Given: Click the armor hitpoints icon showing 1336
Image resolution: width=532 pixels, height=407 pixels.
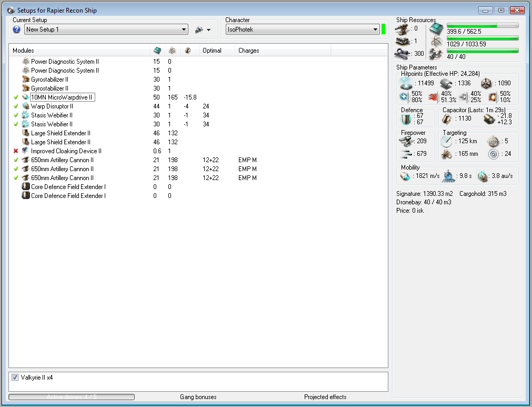Looking at the screenshot, I should [x=446, y=84].
